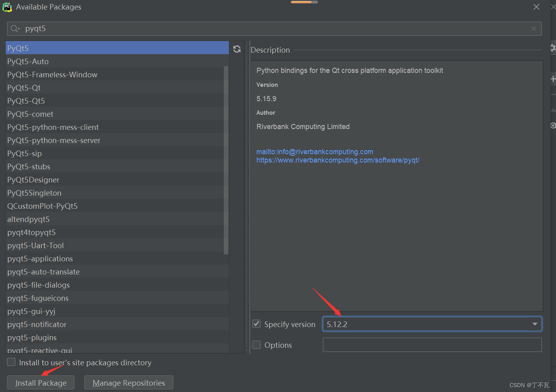
Task: Click Riverbank Computing Limited author text
Action: pos(303,127)
